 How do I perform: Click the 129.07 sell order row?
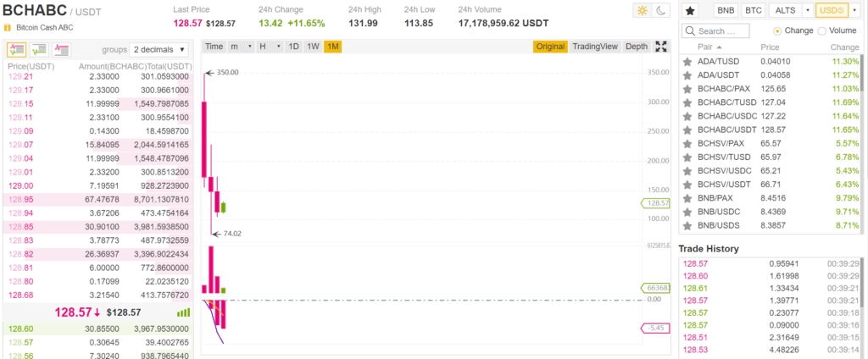[x=98, y=145]
